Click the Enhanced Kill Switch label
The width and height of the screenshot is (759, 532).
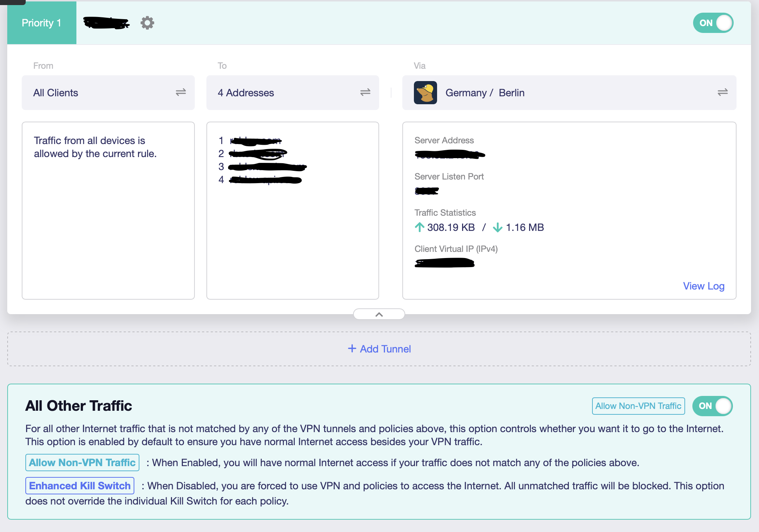click(x=80, y=486)
